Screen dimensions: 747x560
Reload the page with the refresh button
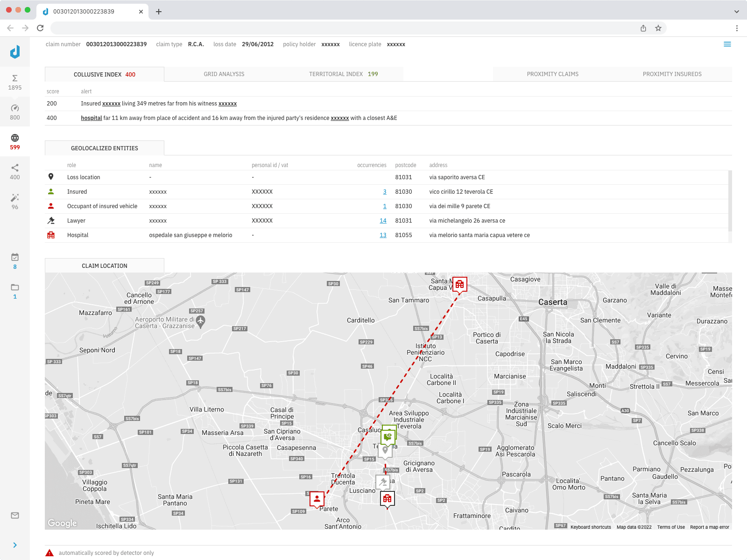40,28
